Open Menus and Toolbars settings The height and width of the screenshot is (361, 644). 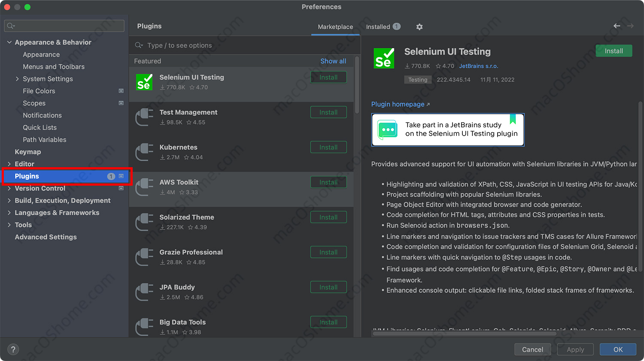[x=54, y=66]
